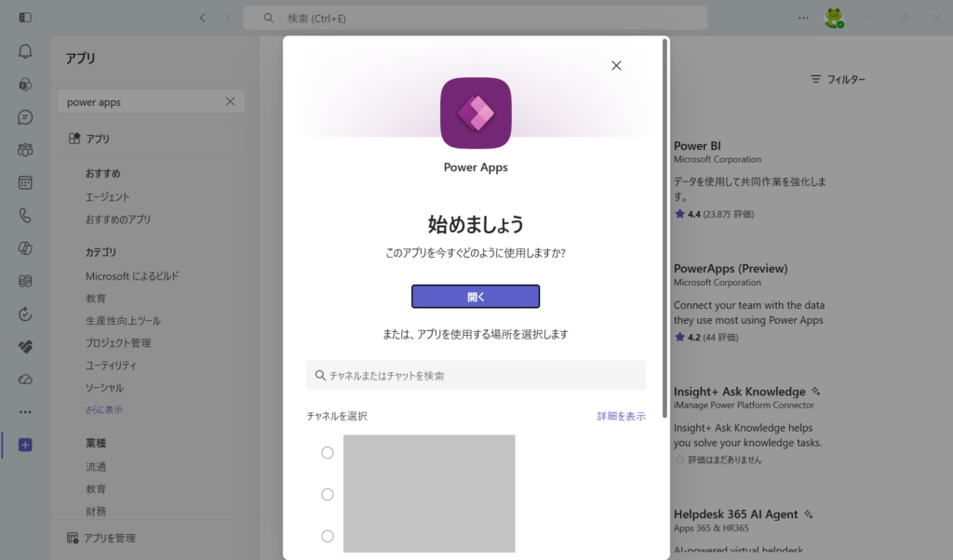Click the Power Apps logo in the dialog
Image resolution: width=953 pixels, height=560 pixels.
click(x=476, y=113)
